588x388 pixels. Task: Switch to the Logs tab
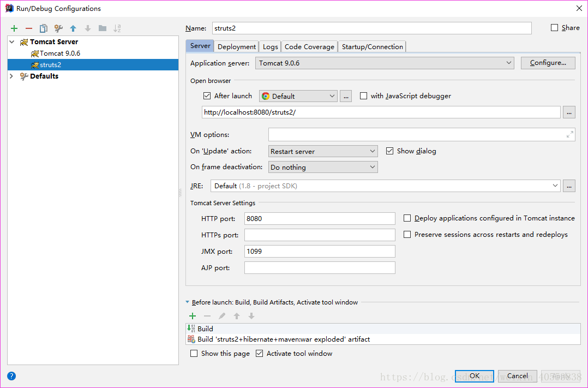coord(271,46)
